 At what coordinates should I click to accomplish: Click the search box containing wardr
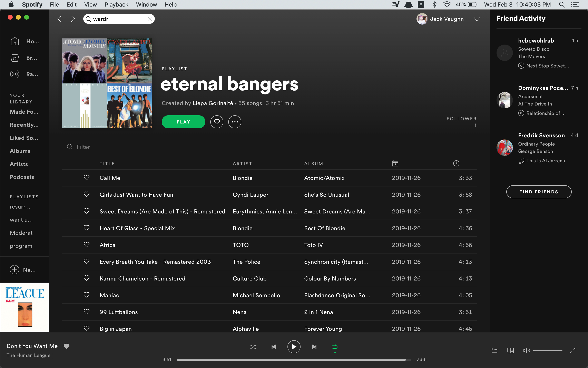pos(119,19)
